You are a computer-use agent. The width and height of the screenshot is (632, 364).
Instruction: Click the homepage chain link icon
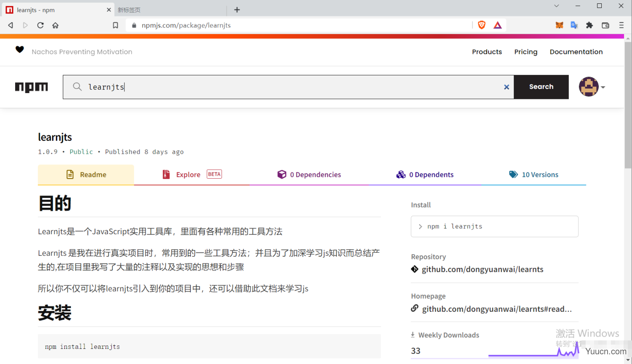tap(415, 308)
